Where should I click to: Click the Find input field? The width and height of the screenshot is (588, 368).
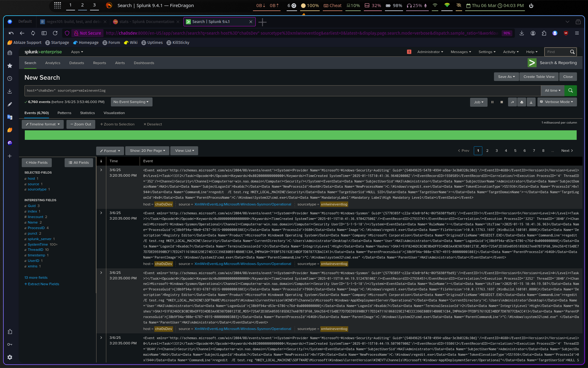[557, 52]
